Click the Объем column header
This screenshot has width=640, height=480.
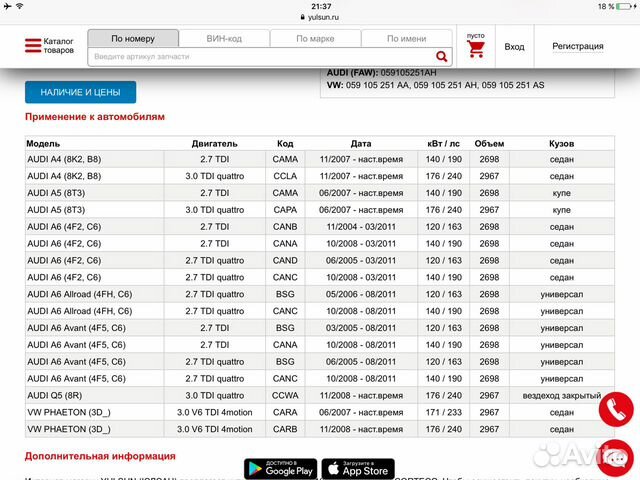click(489, 144)
